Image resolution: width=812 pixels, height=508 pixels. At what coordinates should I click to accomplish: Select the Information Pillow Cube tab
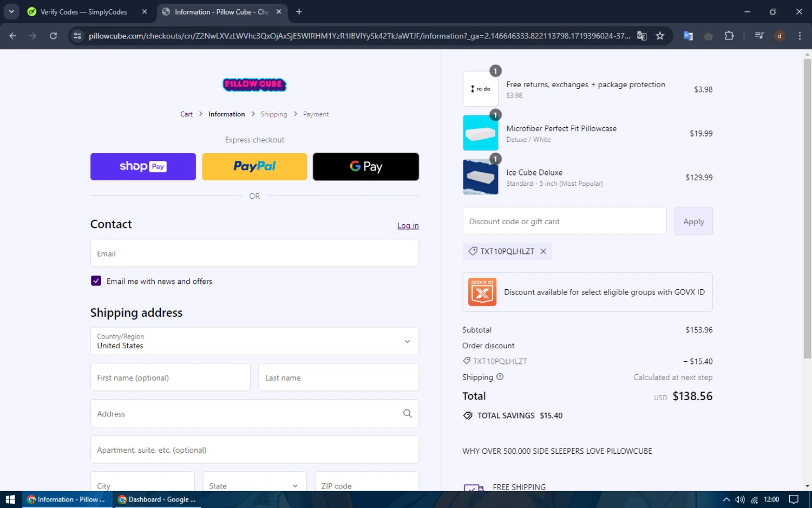[x=222, y=11]
